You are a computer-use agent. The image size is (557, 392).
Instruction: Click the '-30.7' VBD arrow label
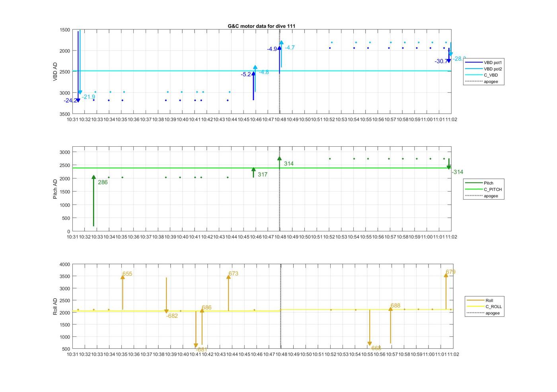pyautogui.click(x=441, y=61)
